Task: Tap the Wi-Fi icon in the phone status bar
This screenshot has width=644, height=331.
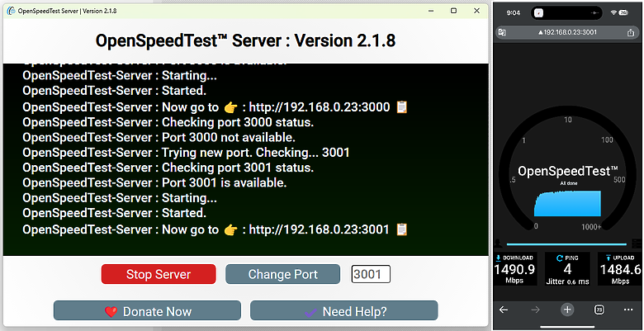Action: click(x=613, y=12)
